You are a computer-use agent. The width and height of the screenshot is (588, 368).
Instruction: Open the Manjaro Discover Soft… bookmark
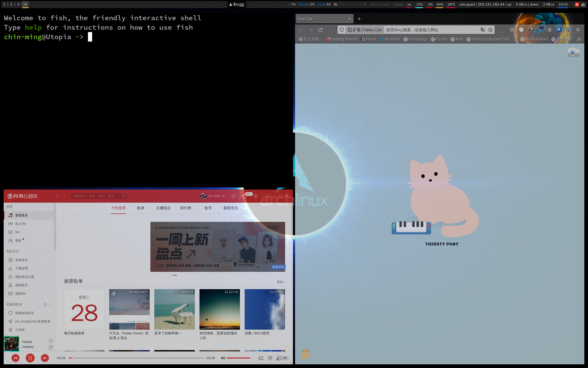490,39
